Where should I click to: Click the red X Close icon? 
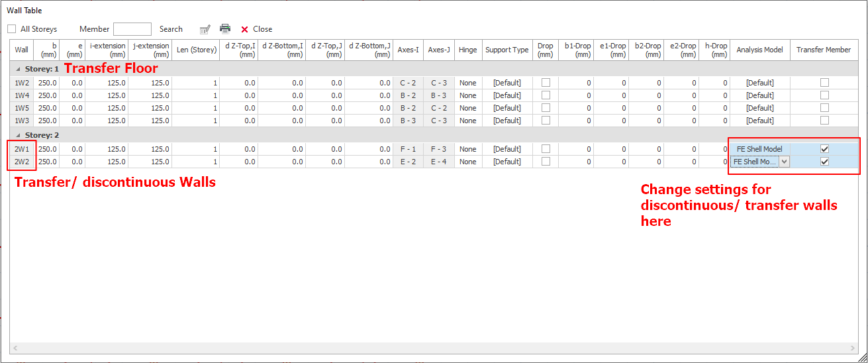pos(244,29)
